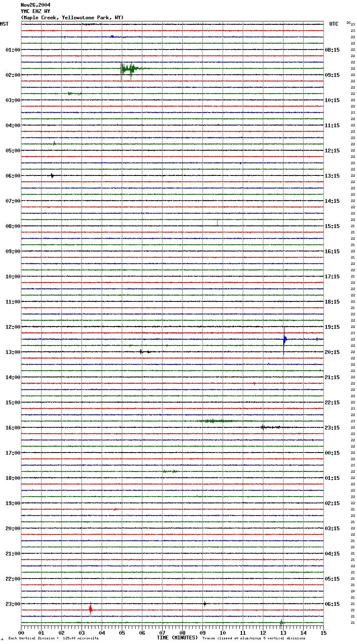This screenshot has height=644, width=357.
Task: Click the 23:15 UTC time label
Action: click(x=332, y=428)
